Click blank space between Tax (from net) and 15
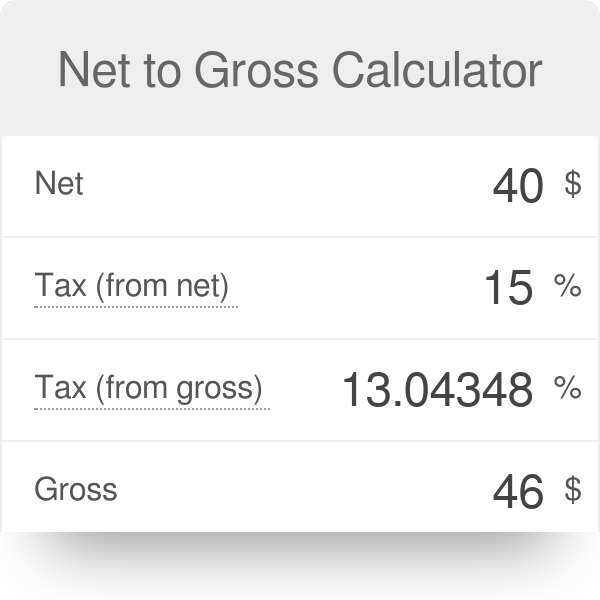The image size is (600, 600). pyautogui.click(x=360, y=288)
